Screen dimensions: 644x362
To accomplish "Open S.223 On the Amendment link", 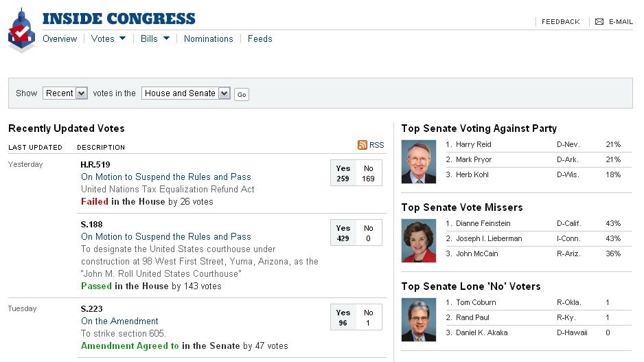I will (119, 321).
